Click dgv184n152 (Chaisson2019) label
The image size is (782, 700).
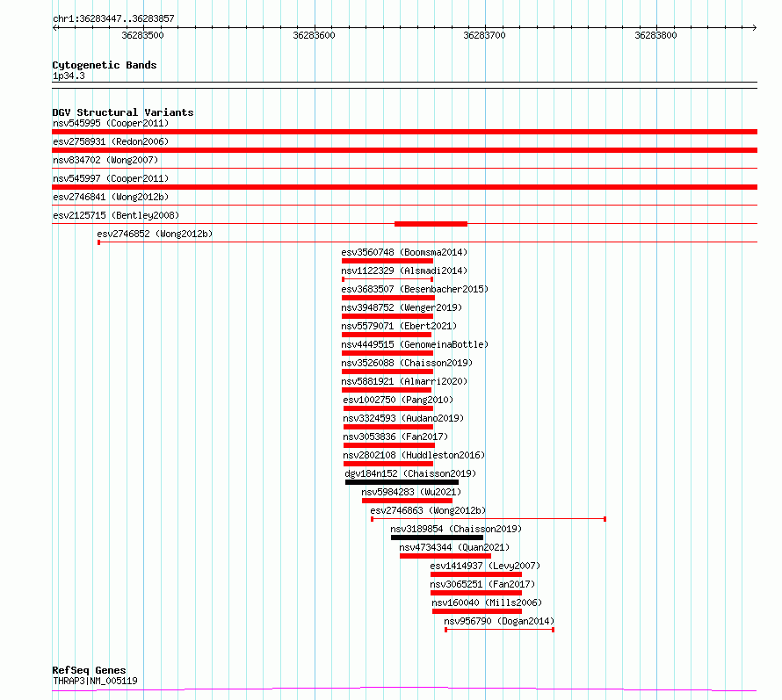410,473
